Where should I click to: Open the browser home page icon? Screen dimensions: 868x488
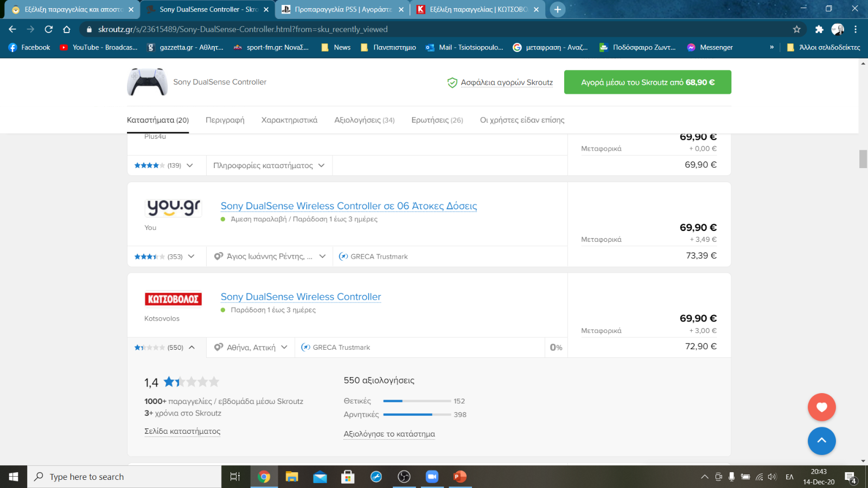(67, 29)
